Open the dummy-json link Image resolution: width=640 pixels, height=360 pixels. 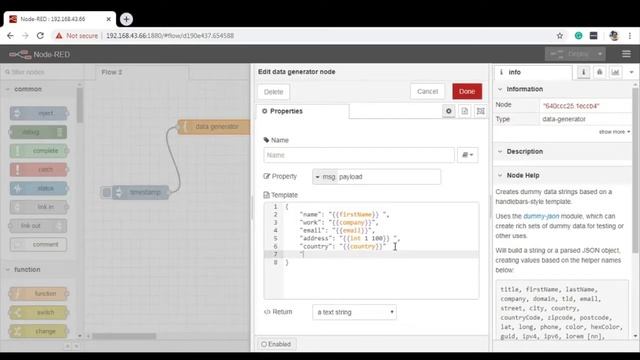[541, 216]
